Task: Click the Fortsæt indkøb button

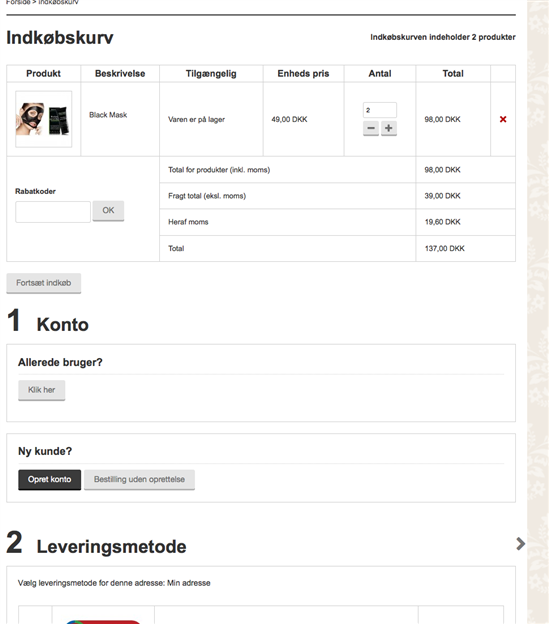Action: 43,283
